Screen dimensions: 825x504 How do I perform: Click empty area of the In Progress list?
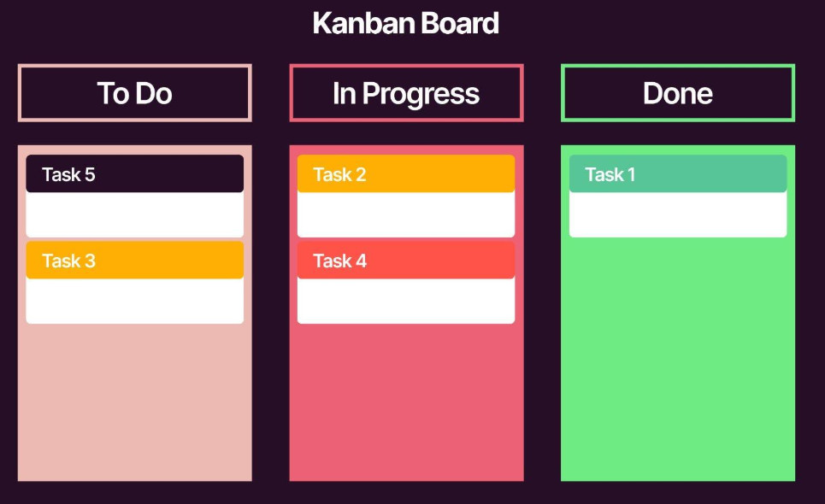click(x=406, y=402)
